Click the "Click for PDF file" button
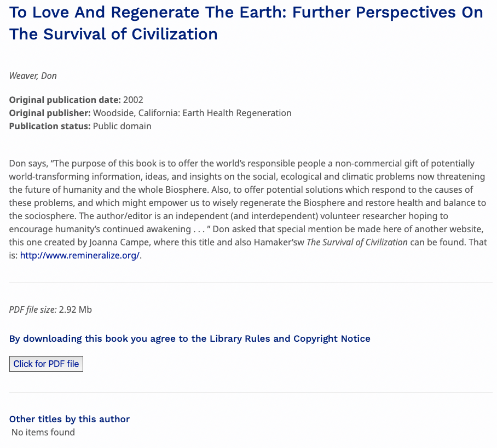 pyautogui.click(x=46, y=364)
